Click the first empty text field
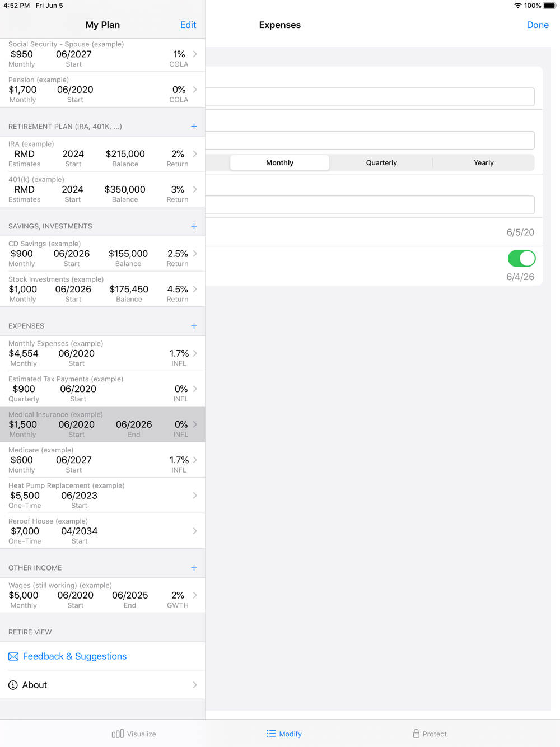 [x=370, y=97]
